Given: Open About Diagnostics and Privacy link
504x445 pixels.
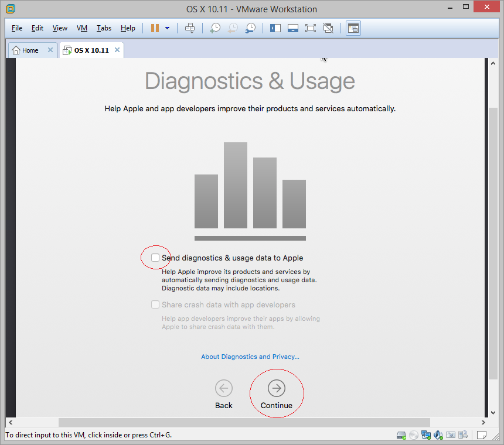Looking at the screenshot, I should pos(250,357).
